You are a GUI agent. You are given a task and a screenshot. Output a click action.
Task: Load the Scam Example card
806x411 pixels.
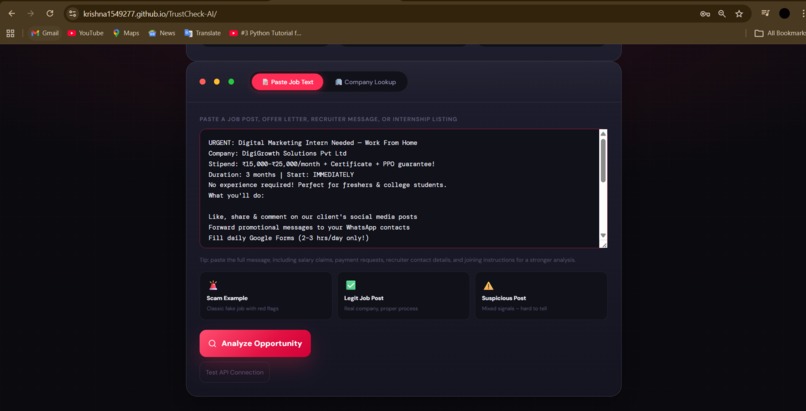pos(266,295)
